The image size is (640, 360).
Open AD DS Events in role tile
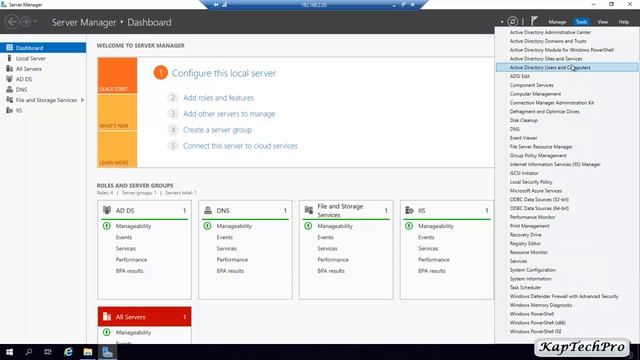[x=124, y=237]
